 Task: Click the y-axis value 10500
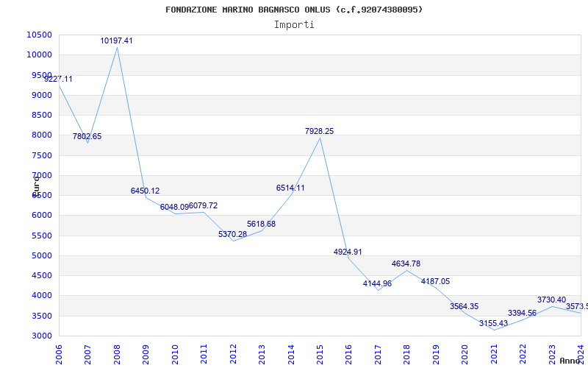pyautogui.click(x=40, y=35)
